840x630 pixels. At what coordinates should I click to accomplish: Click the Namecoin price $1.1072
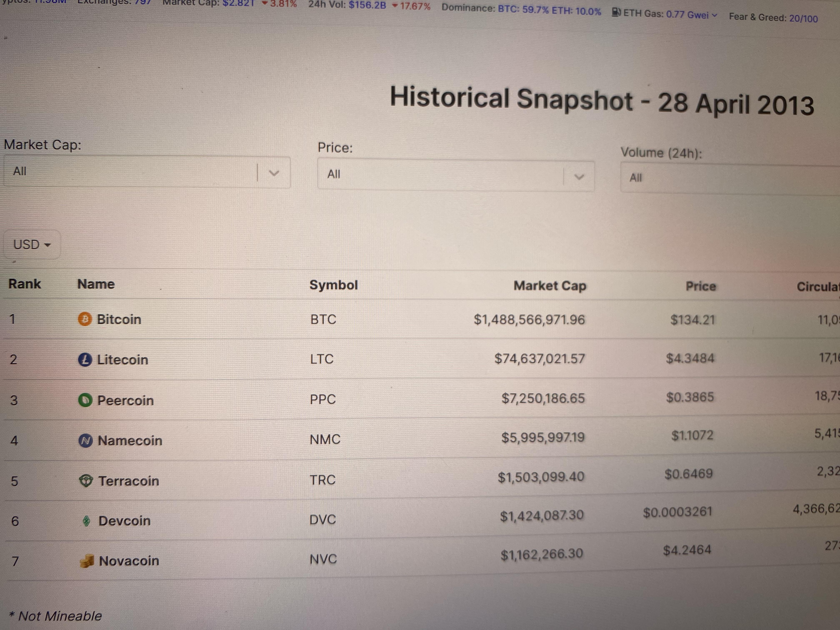pos(692,435)
